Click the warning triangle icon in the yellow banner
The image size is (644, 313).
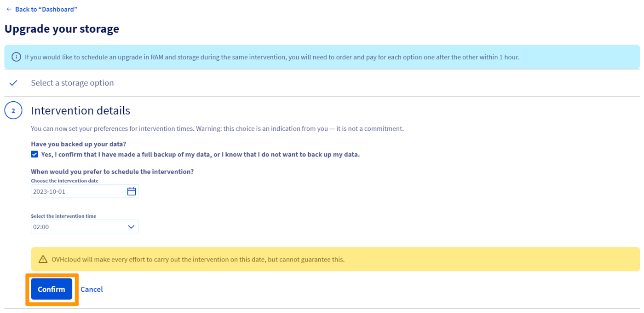tap(43, 259)
